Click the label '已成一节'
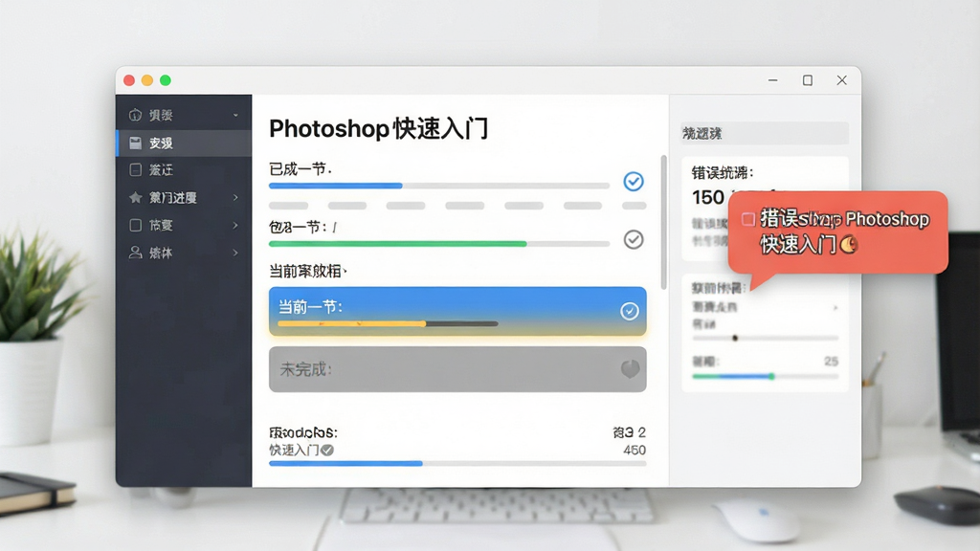This screenshot has width=980, height=551. click(x=299, y=169)
